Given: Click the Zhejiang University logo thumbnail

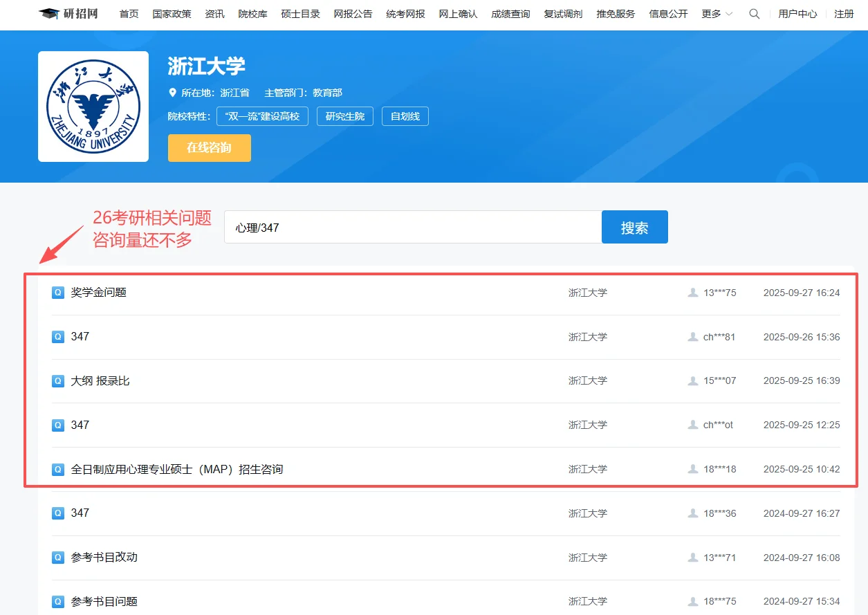Looking at the screenshot, I should point(93,106).
